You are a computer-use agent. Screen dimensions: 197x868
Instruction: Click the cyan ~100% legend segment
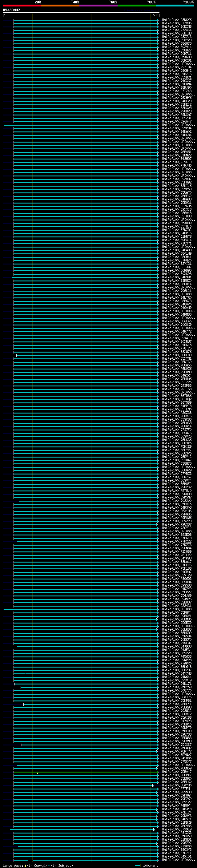tap(175, 6)
